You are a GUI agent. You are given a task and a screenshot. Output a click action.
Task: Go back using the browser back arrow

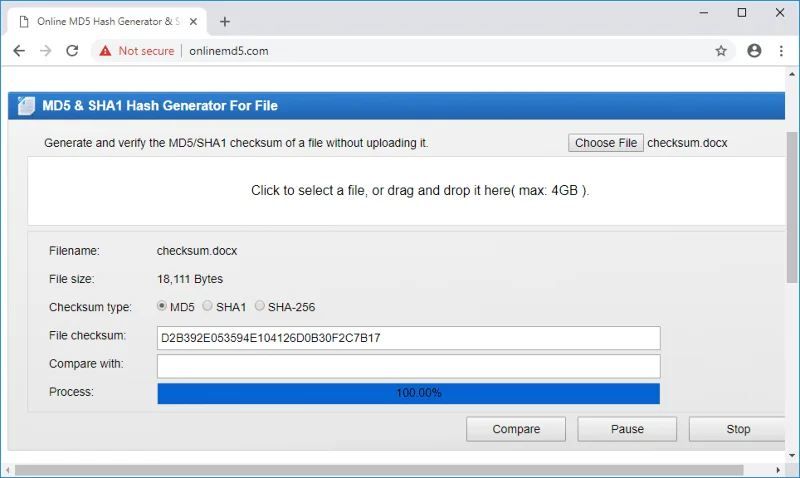pos(19,51)
